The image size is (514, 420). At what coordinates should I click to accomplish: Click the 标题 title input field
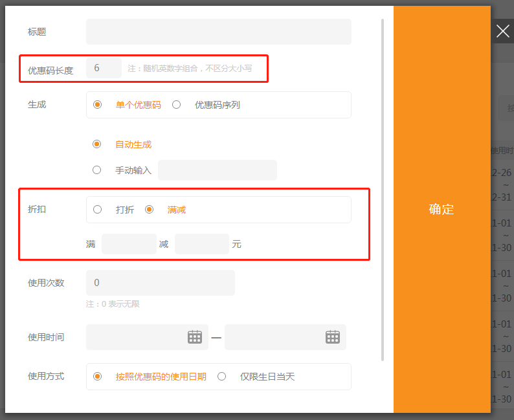[x=218, y=32]
